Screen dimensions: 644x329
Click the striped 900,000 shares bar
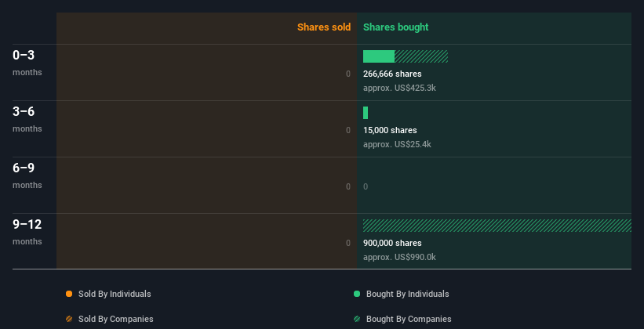tap(497, 226)
